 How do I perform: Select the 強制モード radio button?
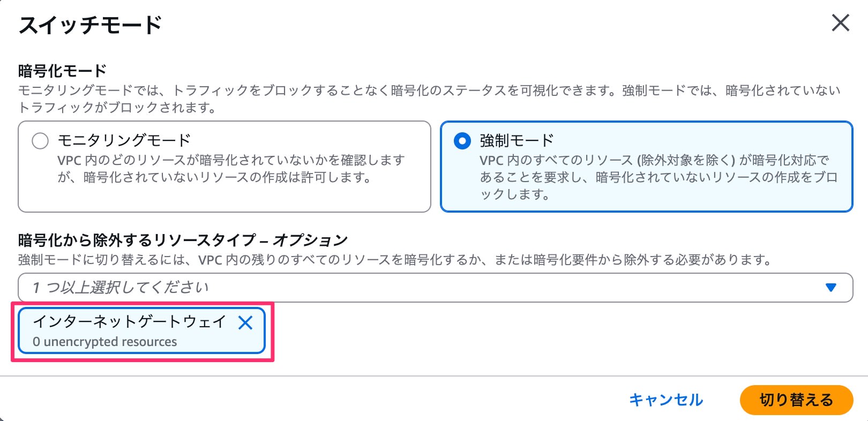coord(462,140)
